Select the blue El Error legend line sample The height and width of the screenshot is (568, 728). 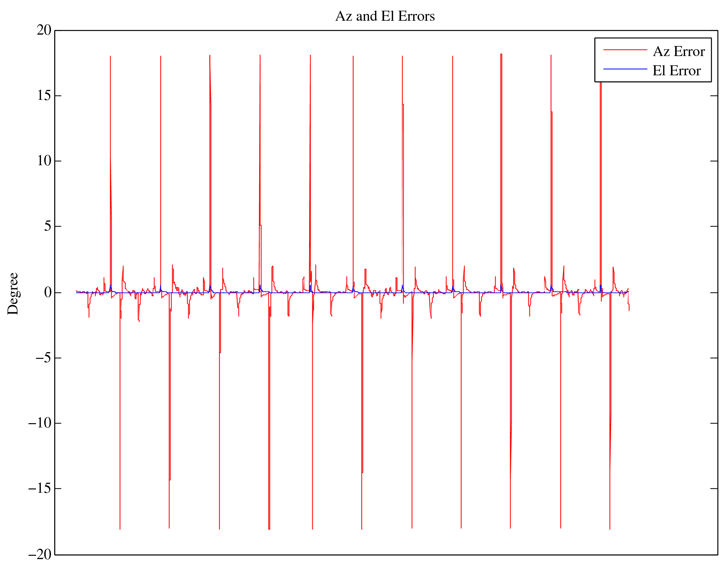click(625, 69)
